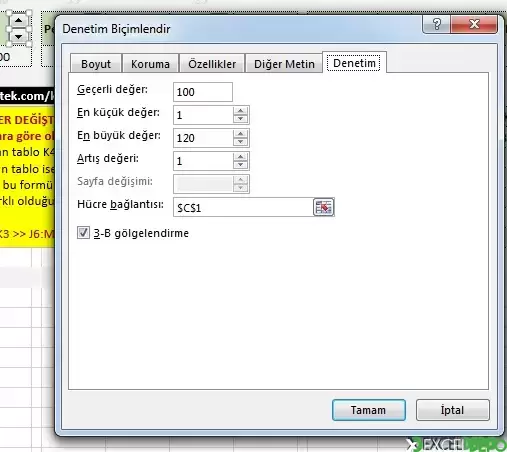Screen dimensions: 507x452
Task: Click the Hücre bağlantısı text field
Action: (243, 207)
